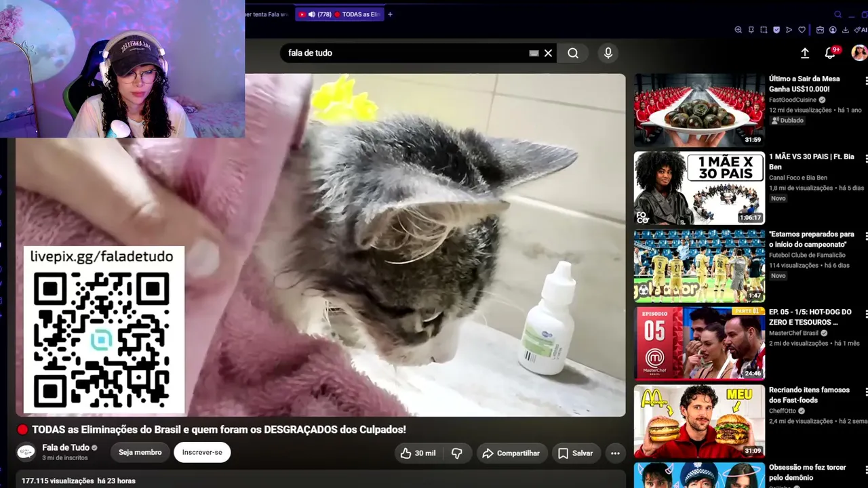Open Futebol Clube de Famalicão channel link
This screenshot has height=488, width=868.
point(807,256)
